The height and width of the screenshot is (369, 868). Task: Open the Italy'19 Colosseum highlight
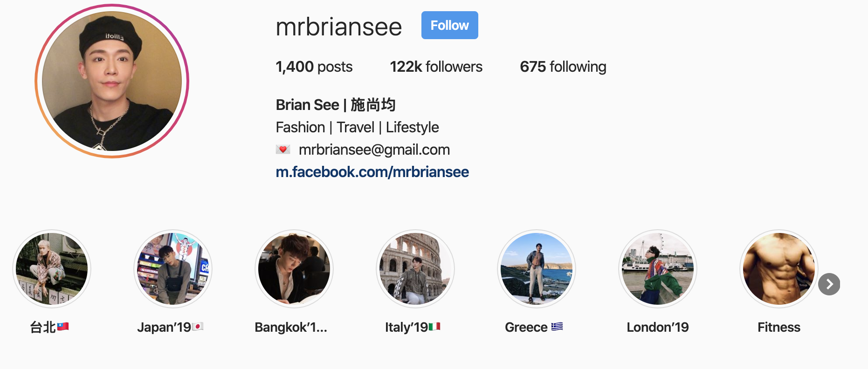(x=415, y=269)
